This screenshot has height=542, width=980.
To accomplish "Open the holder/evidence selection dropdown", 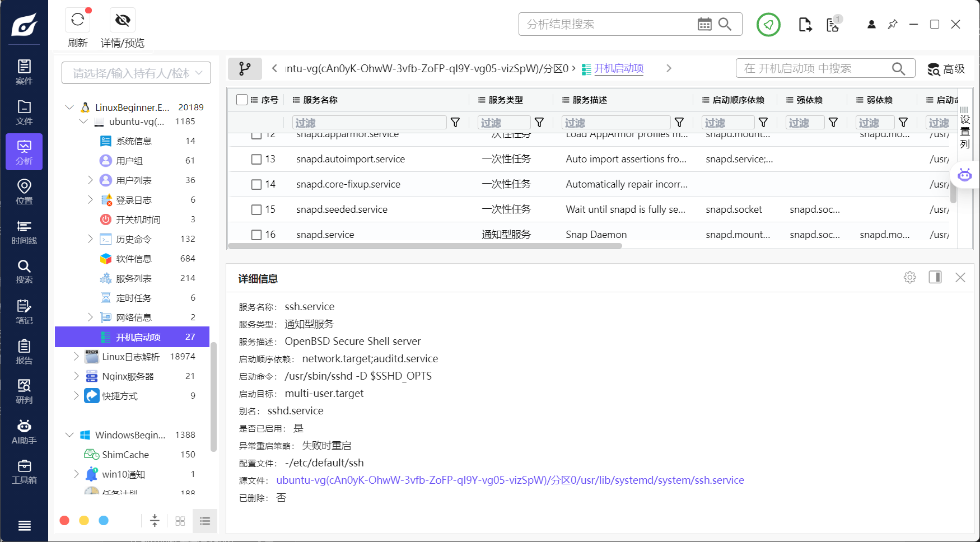I will tap(136, 73).
